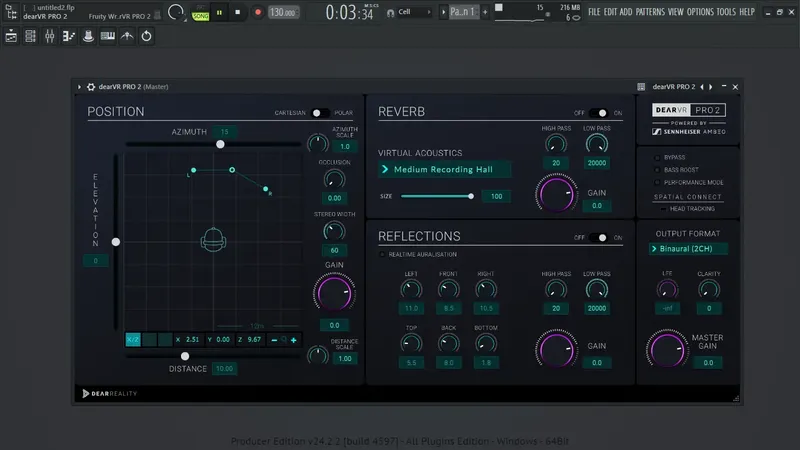Toggle Cartesian/Polar position switch
800x450 pixels.
[x=320, y=113]
